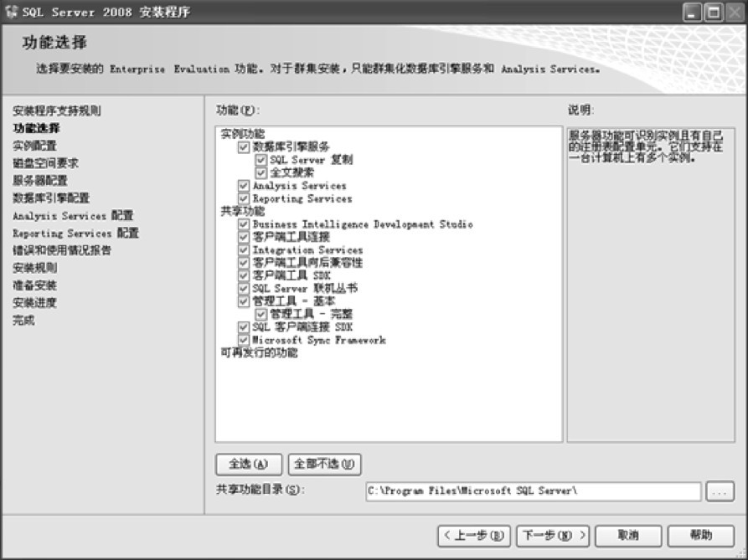This screenshot has height=560, width=748.
Task: Select 功能选择 step in sidebar
Action: [36, 128]
